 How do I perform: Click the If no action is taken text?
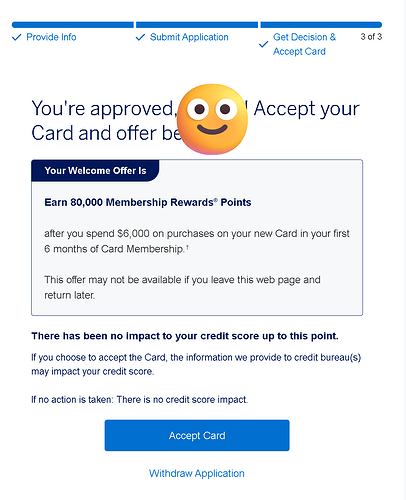point(140,399)
